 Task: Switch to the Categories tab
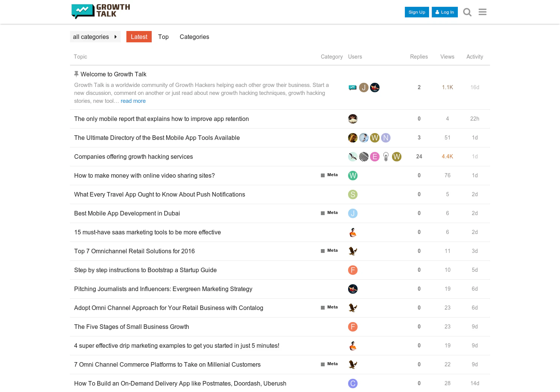[x=194, y=37]
